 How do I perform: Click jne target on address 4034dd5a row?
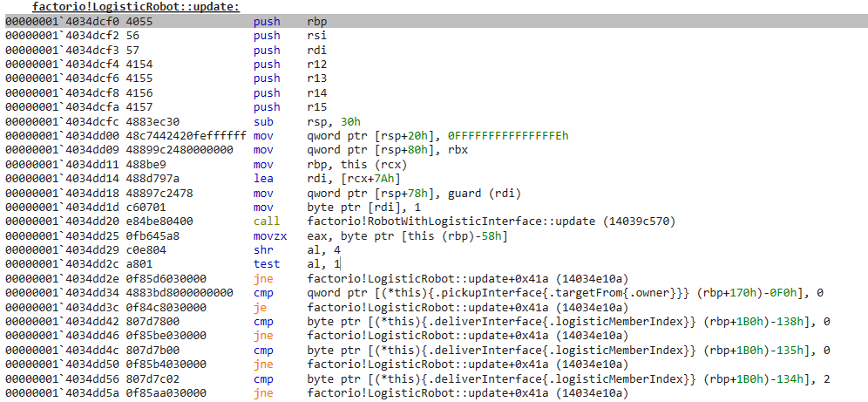click(468, 393)
